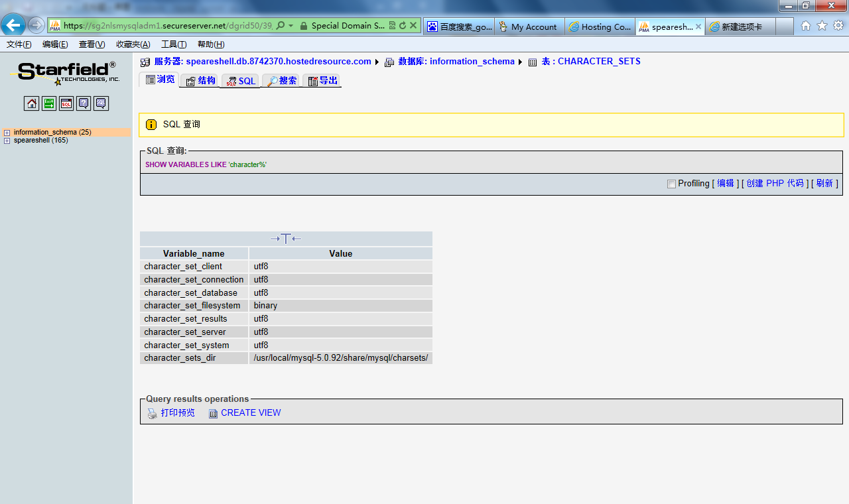This screenshot has width=849, height=504.
Task: Switch to the 新建选项卡 browser tab
Action: point(740,27)
